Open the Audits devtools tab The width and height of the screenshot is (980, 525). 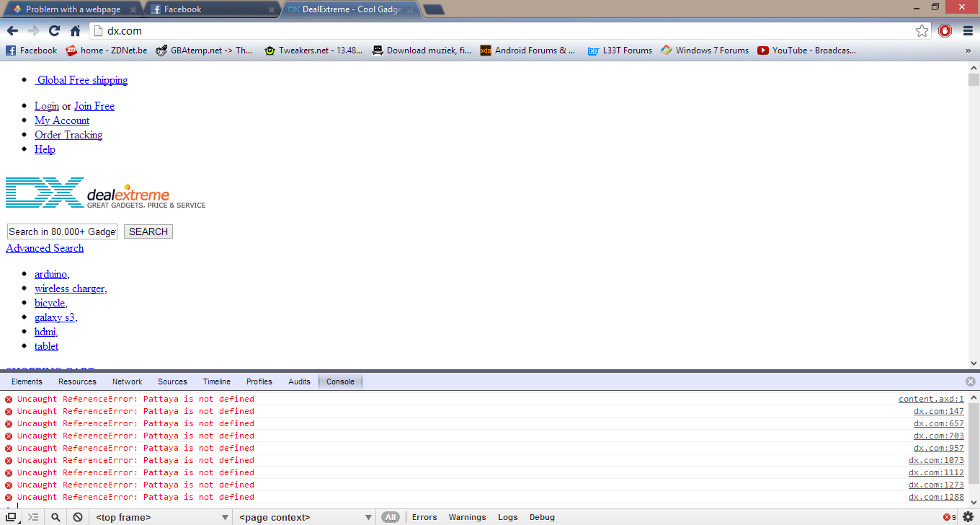[x=299, y=381]
